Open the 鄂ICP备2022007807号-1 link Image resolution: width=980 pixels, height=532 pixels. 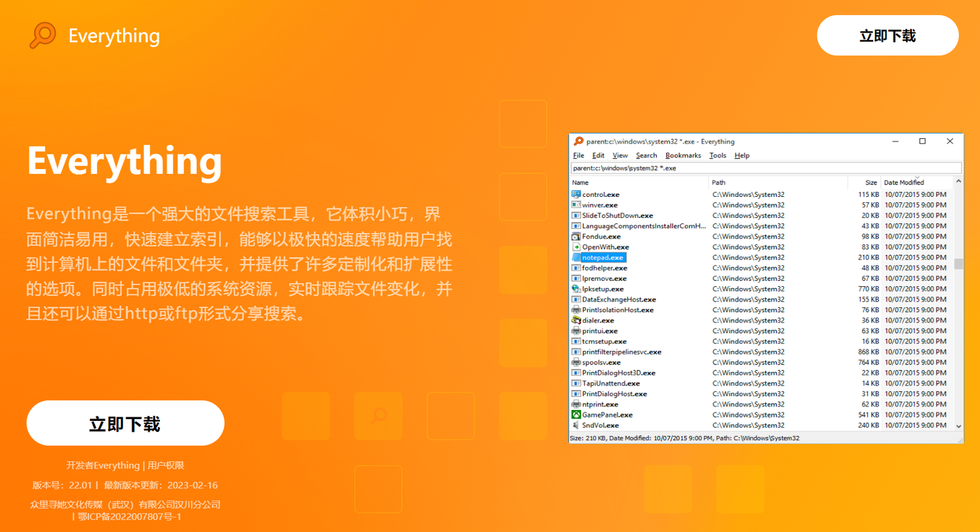tap(129, 516)
